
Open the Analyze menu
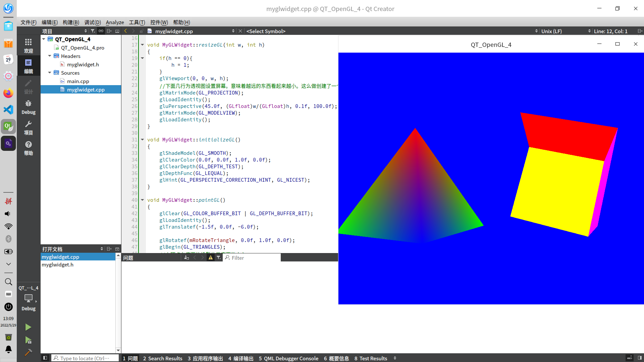coord(115,22)
